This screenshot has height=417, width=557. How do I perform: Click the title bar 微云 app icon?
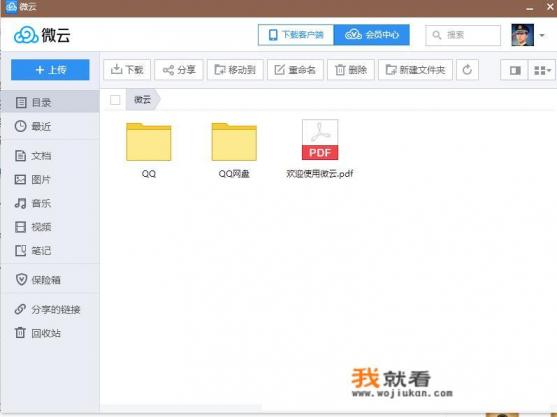coord(11,6)
